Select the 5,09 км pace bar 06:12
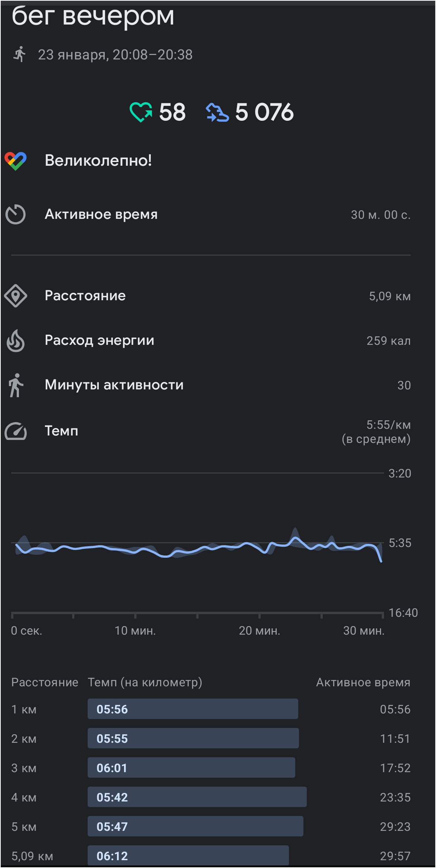436x868 pixels. (188, 856)
